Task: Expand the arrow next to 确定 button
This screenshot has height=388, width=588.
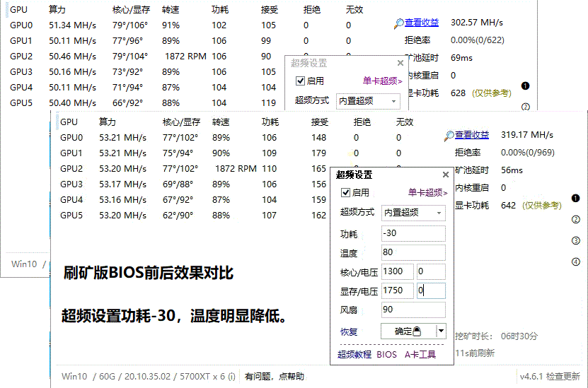Action: click(441, 331)
